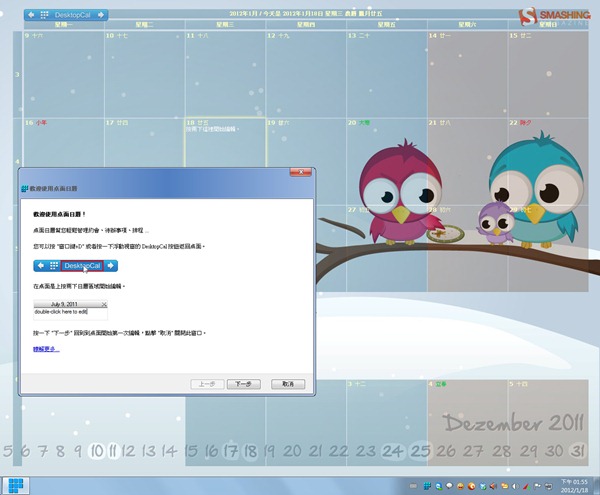Select calendar cell for day 12

(x=306, y=74)
